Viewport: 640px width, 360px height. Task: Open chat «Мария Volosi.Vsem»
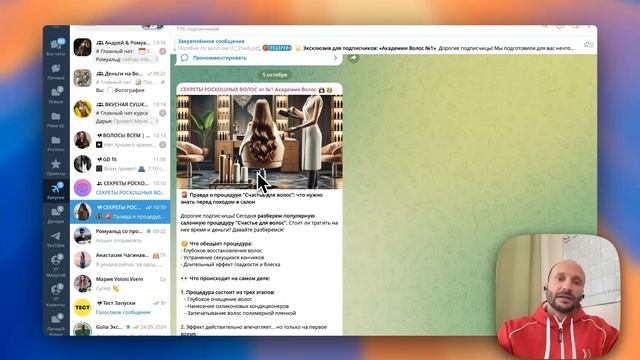tap(120, 284)
